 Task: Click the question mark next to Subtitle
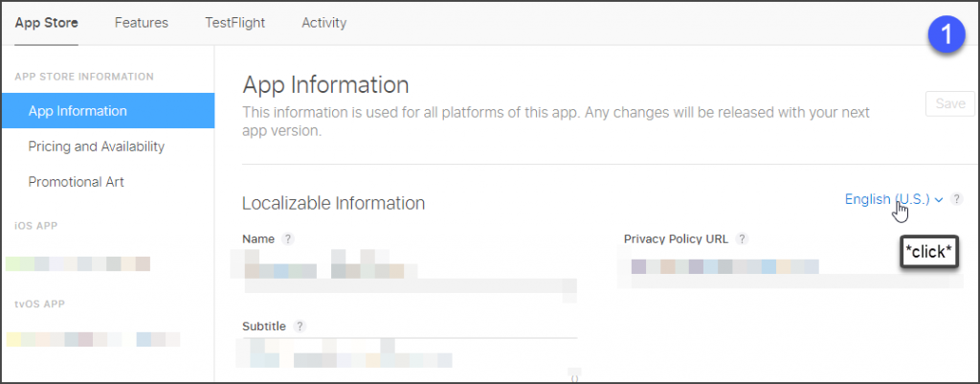(x=300, y=327)
